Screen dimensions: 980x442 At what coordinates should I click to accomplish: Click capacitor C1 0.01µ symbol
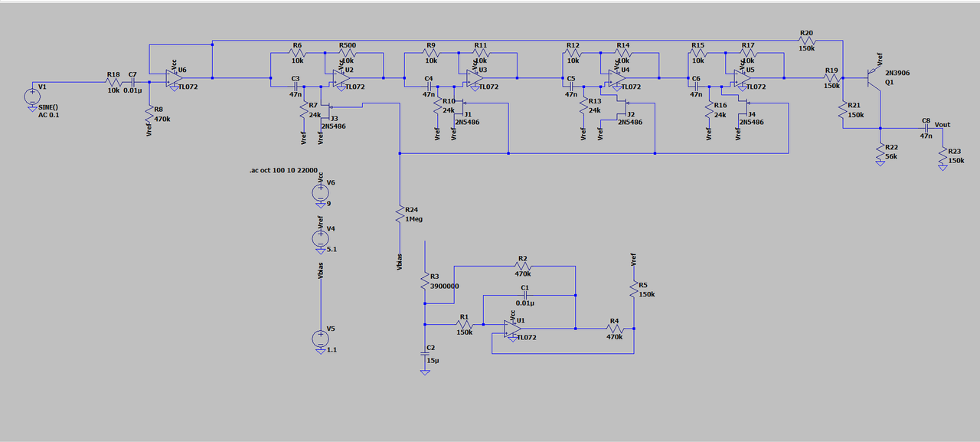(525, 294)
